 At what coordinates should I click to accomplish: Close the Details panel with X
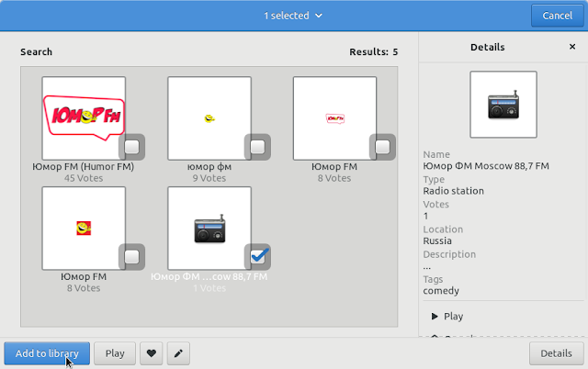point(572,47)
